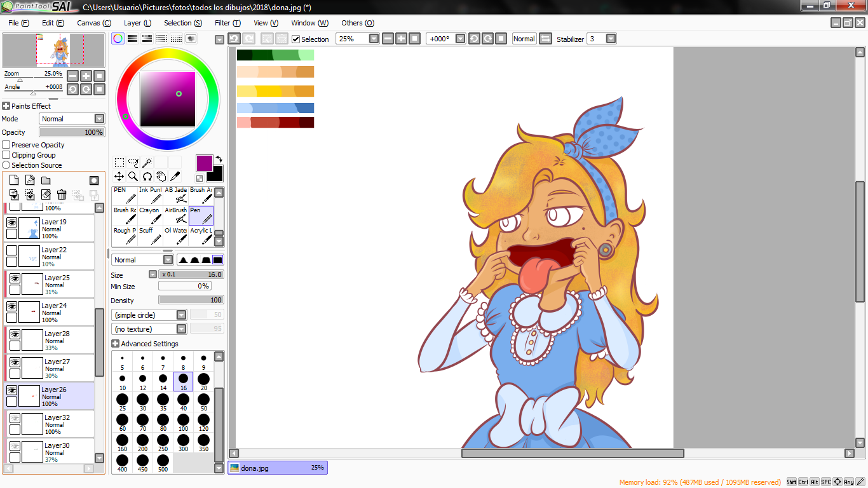Click the Normal view button in toolbar
This screenshot has width=868, height=488.
(x=524, y=39)
